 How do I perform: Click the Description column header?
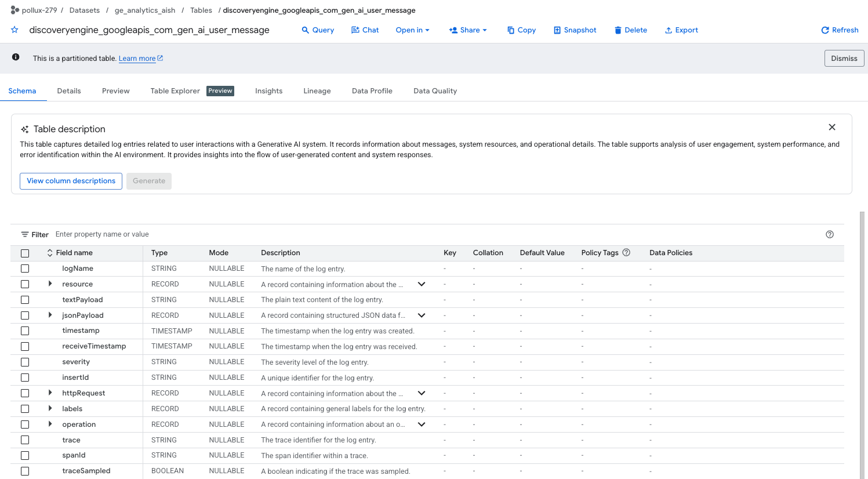[281, 253]
